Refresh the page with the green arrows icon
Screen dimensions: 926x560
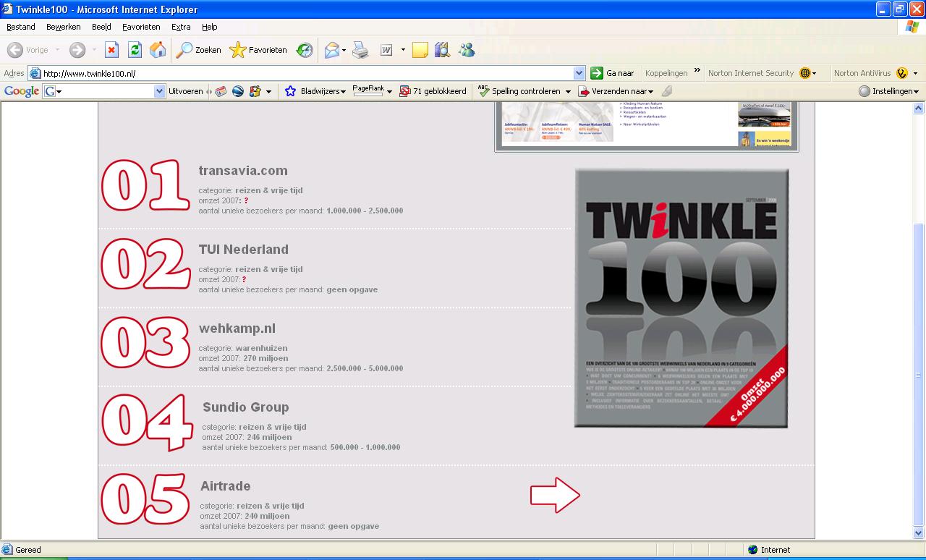(135, 50)
